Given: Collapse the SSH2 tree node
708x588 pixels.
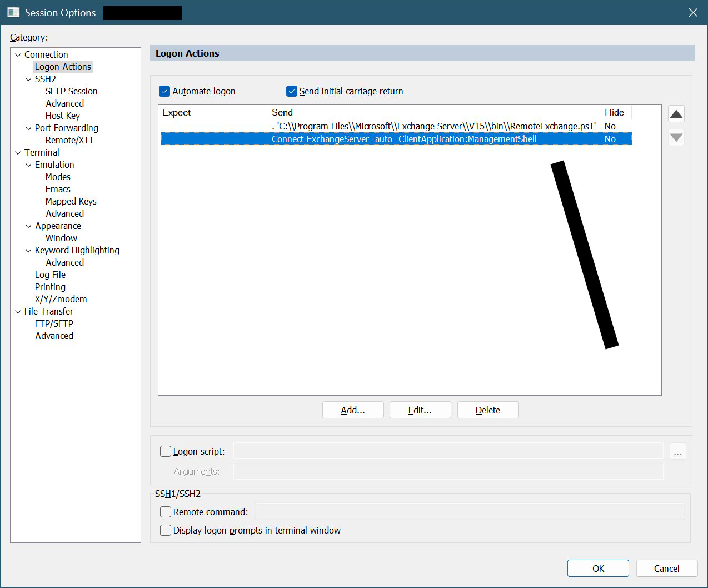Looking at the screenshot, I should (x=28, y=79).
